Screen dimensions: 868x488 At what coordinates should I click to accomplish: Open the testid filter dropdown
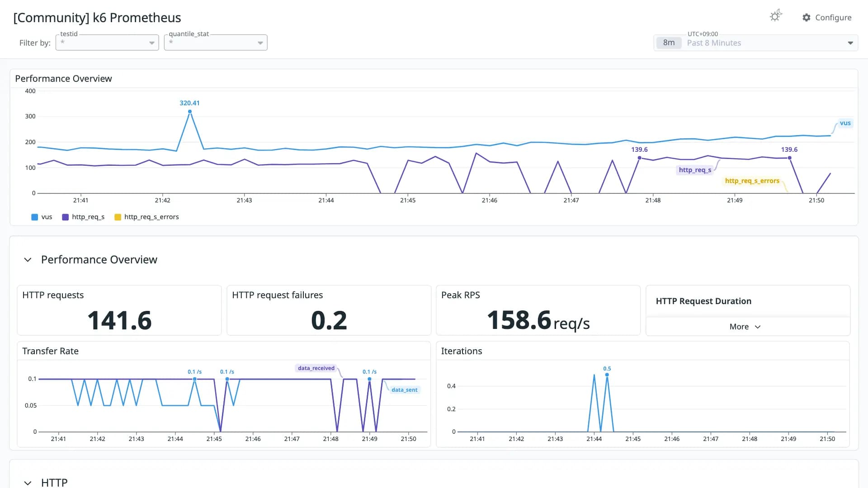(x=107, y=42)
